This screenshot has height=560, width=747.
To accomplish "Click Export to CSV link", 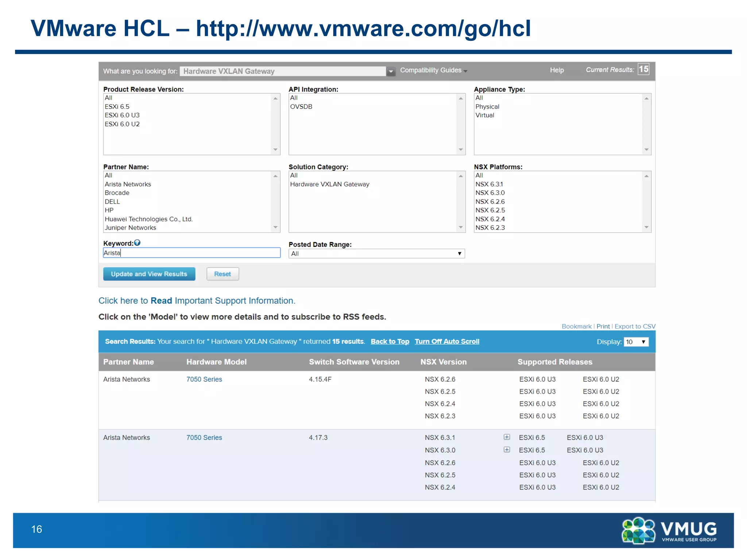I will 635,326.
